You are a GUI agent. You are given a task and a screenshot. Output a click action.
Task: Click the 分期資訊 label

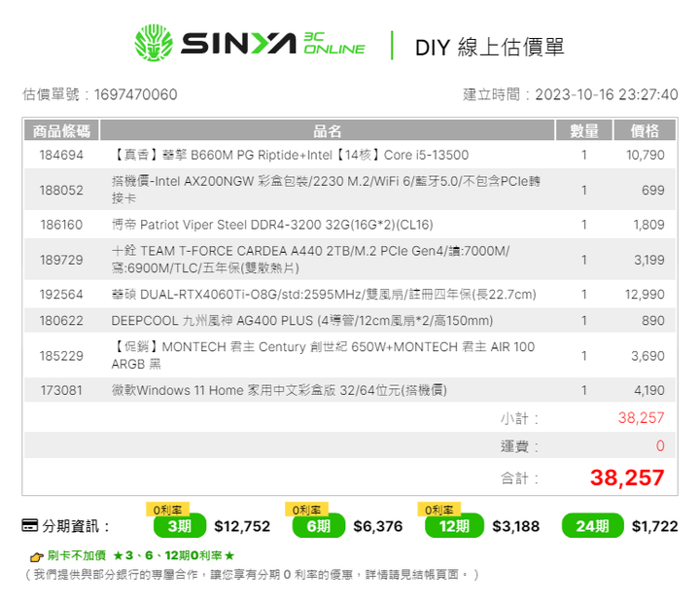click(x=76, y=526)
